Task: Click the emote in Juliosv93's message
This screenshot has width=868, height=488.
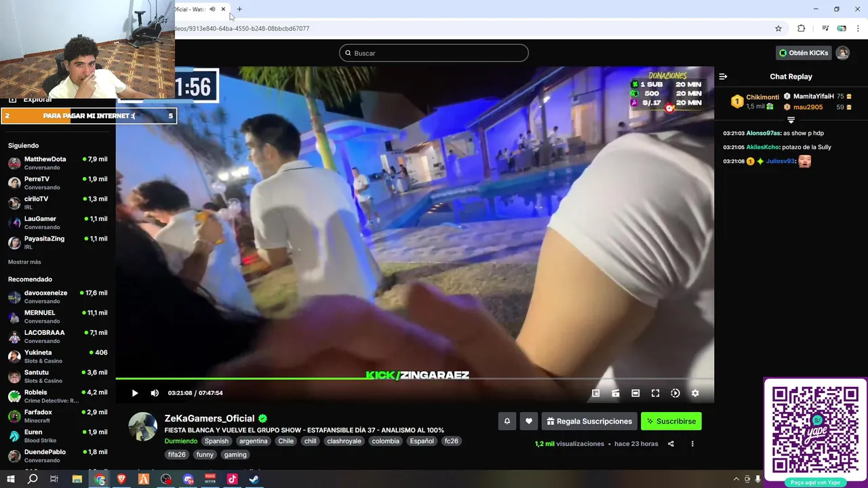Action: click(x=804, y=161)
